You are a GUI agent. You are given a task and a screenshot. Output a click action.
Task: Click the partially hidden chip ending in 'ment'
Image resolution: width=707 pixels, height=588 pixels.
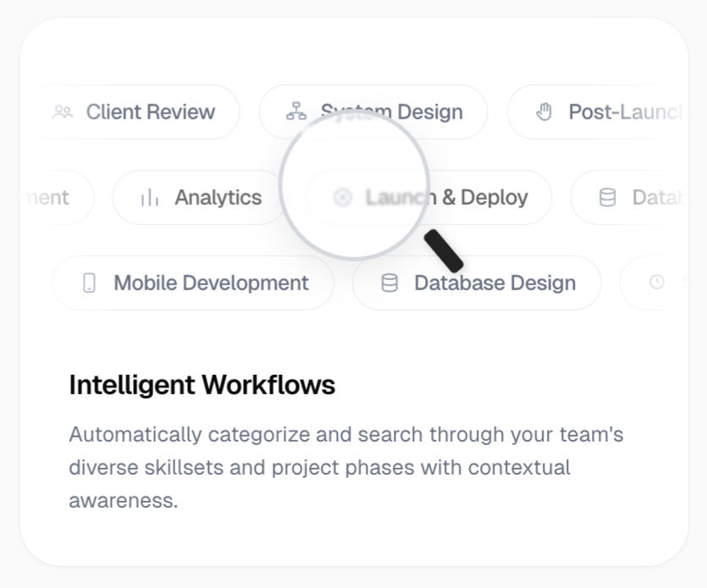point(58,197)
